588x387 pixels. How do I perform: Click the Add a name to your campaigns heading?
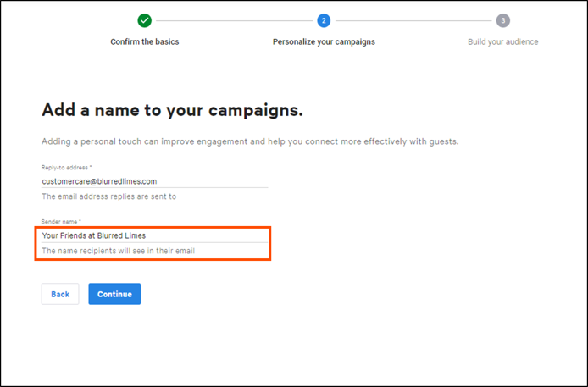click(x=172, y=110)
